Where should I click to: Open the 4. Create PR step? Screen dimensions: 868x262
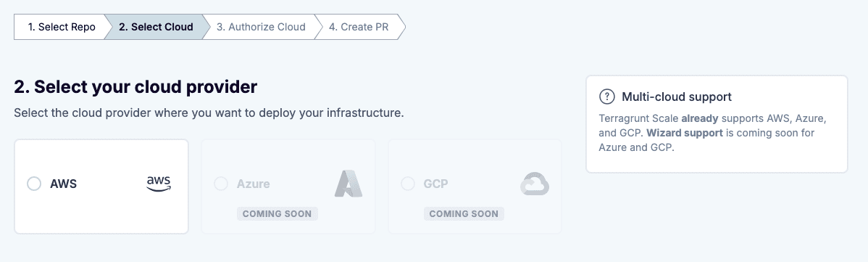click(x=359, y=27)
